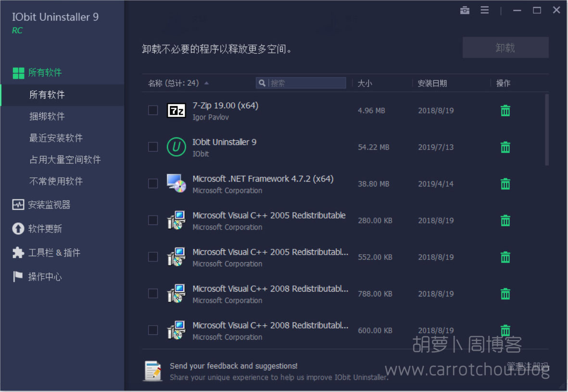The width and height of the screenshot is (568, 392).
Task: Click the IObit Uninstaller 9 RC title
Action: click(x=55, y=23)
